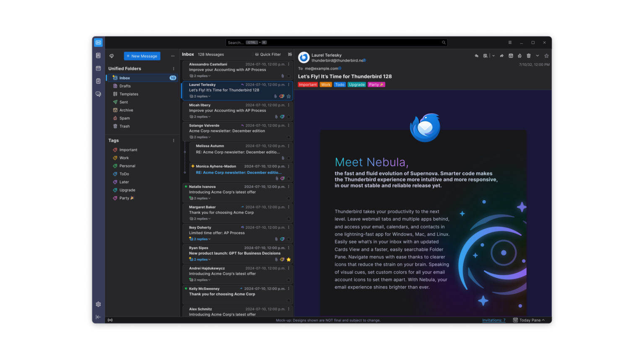Open Settings via the gear icon
This screenshot has height=362, width=644.
coord(98,304)
